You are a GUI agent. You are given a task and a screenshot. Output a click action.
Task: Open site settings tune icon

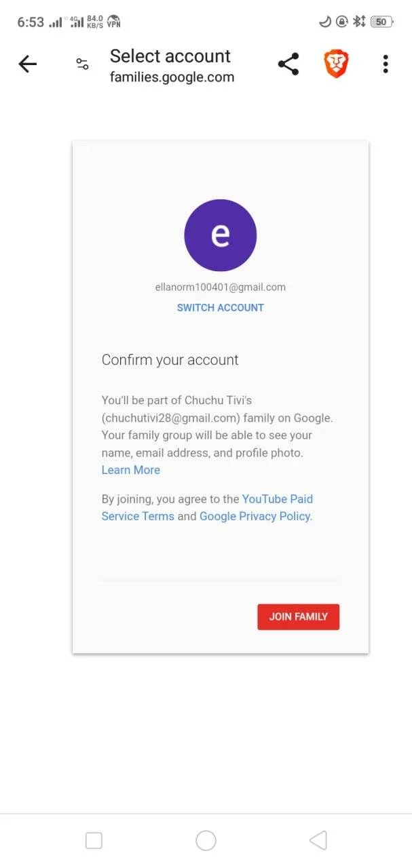[82, 64]
